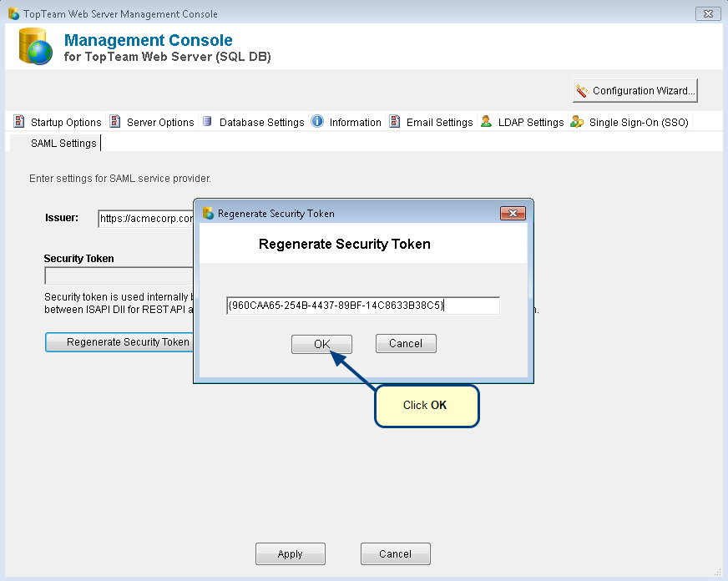Switch to the Server Options tab
The image size is (728, 581).
[152, 122]
